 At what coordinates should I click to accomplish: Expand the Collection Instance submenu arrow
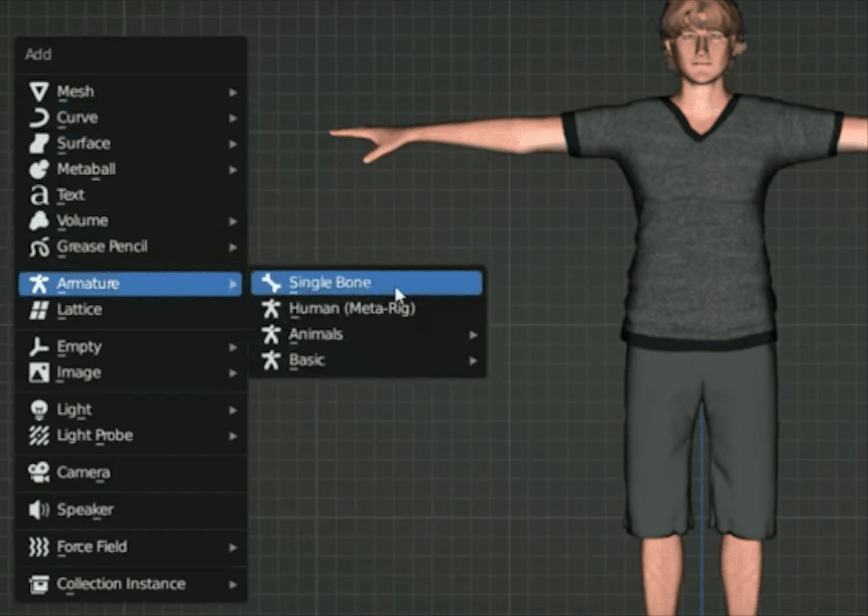click(x=233, y=585)
